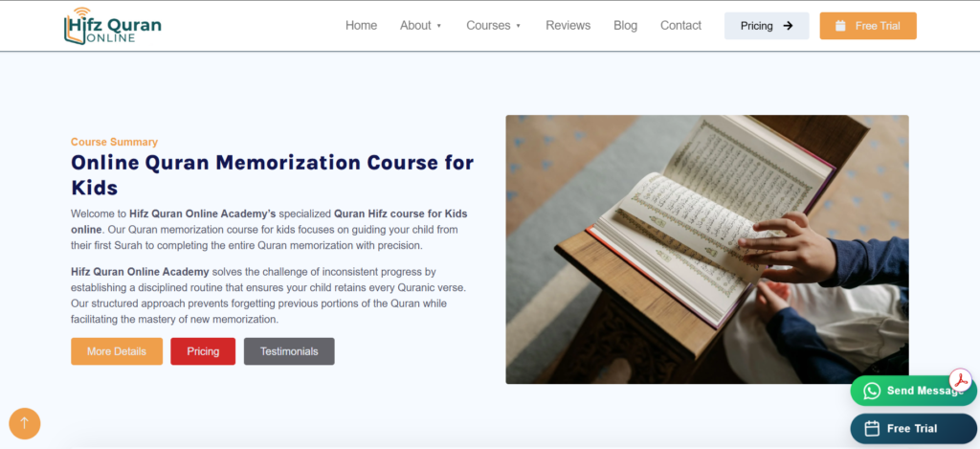
Task: Click the red Pricing button
Action: (x=203, y=351)
